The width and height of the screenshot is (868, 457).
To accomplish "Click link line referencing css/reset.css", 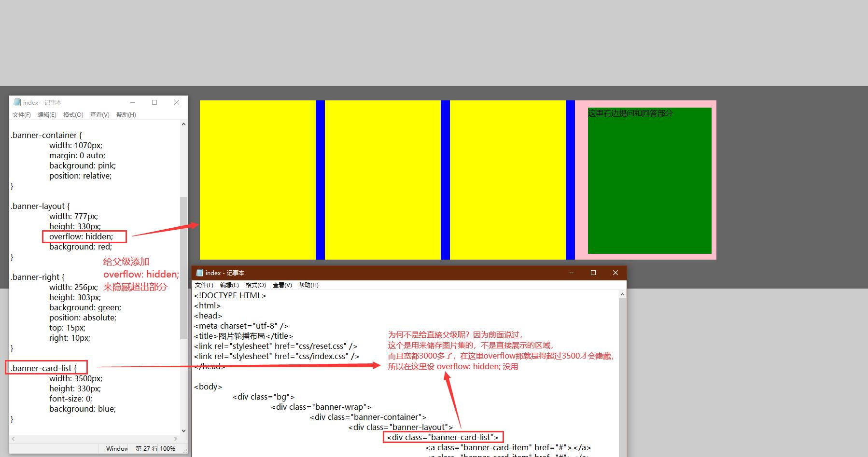I will coord(276,346).
